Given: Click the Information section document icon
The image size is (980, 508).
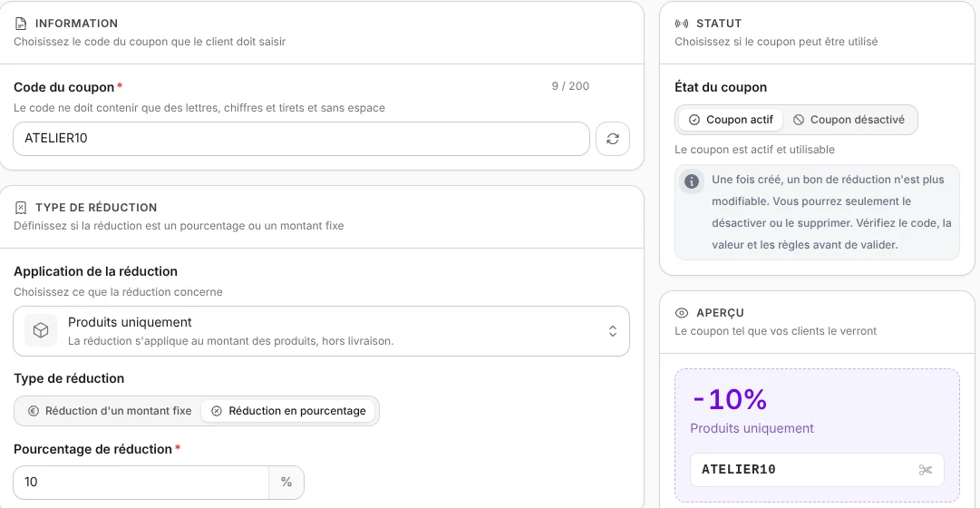Looking at the screenshot, I should [x=21, y=24].
